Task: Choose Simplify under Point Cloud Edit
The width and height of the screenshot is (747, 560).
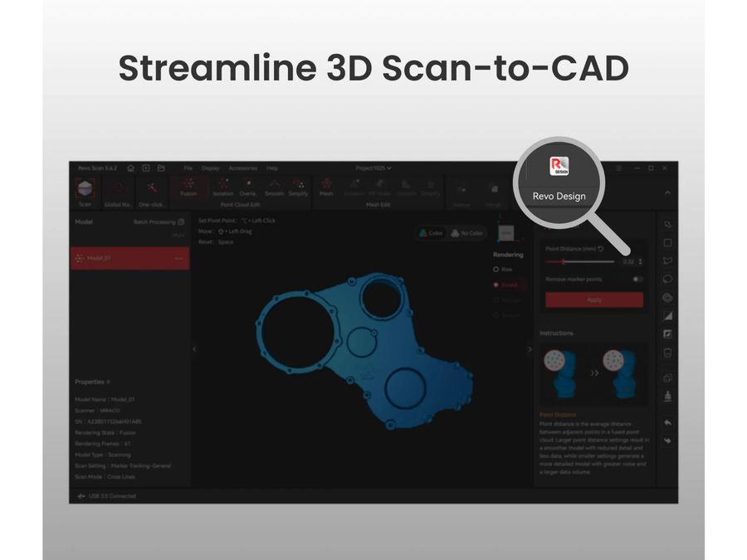Action: pos(298,188)
